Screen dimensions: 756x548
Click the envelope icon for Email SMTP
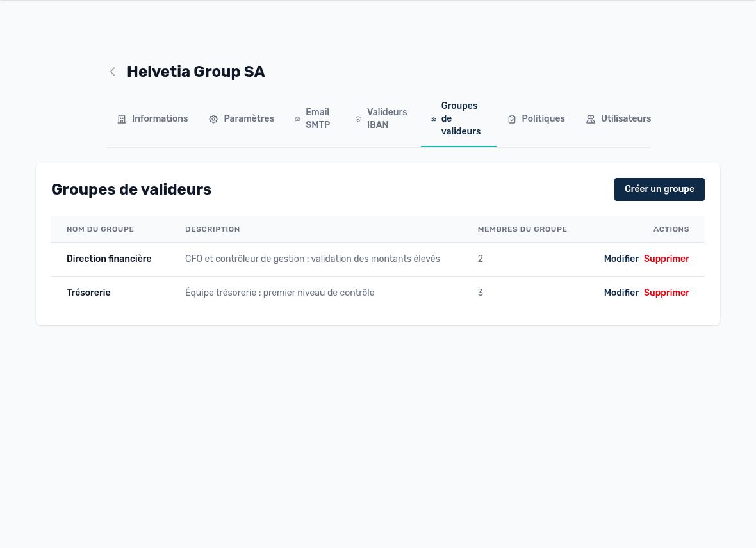pos(297,119)
